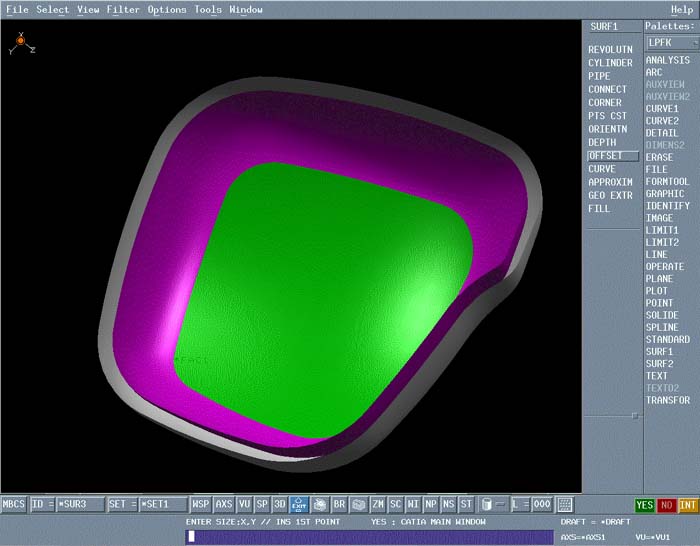Click the WSP workspace button
The image size is (700, 546).
click(x=201, y=505)
